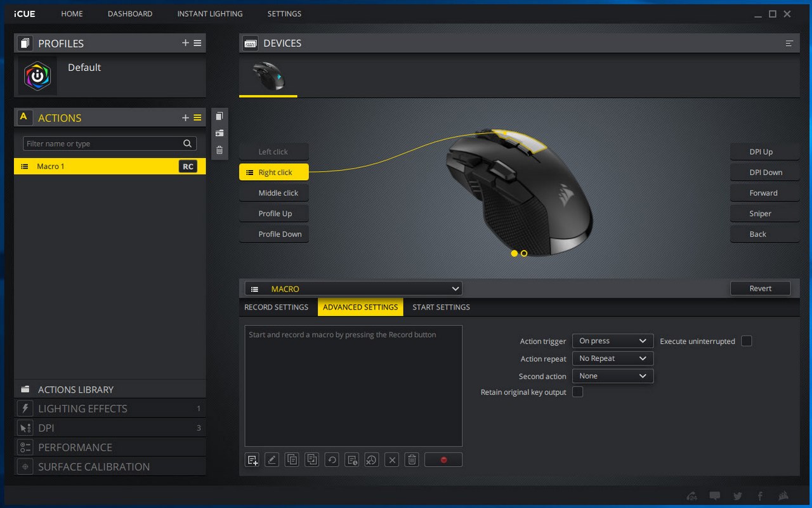Add a new action with plus icon

(x=185, y=117)
